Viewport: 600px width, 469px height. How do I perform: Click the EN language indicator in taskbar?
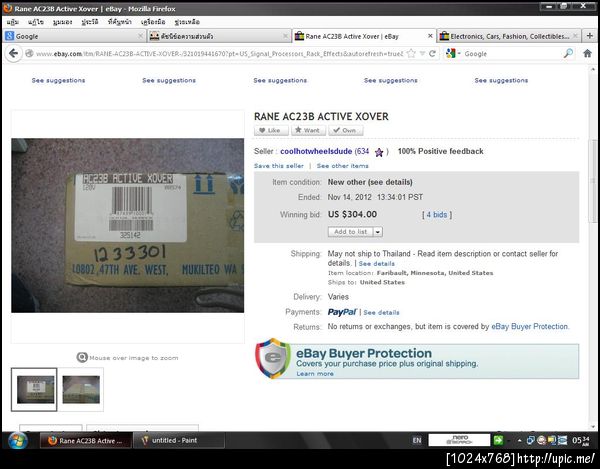417,440
